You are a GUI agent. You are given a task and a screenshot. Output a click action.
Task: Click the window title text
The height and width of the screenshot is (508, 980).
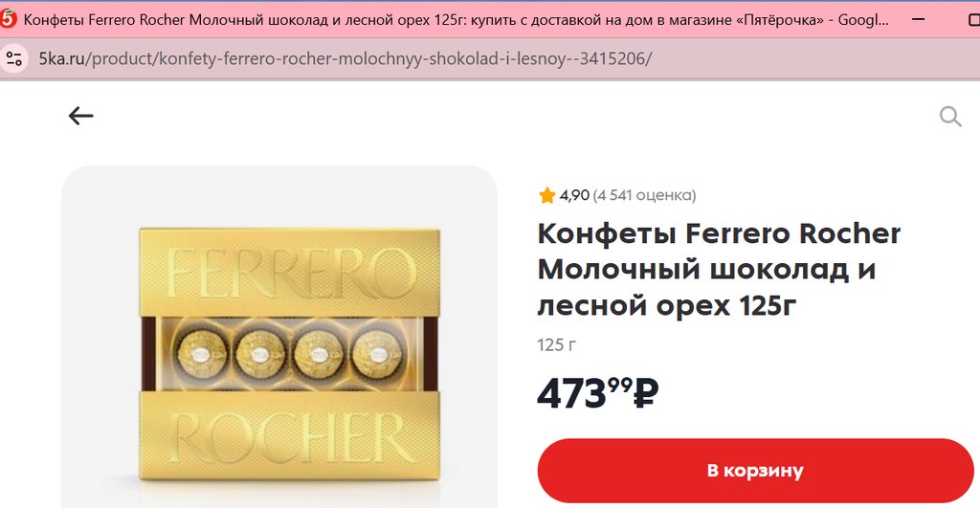456,19
